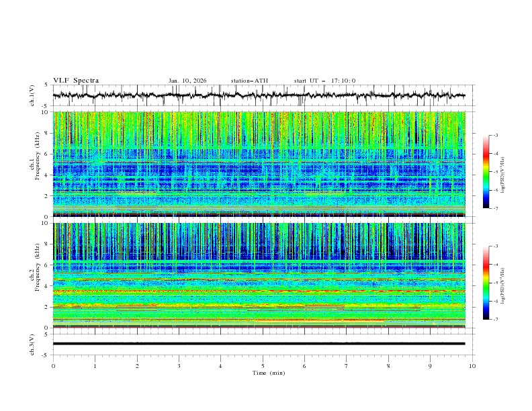Click inside the ch.2 spectrogram panel
Image resolution: width=532 pixels, height=411 pixels.
(262, 275)
